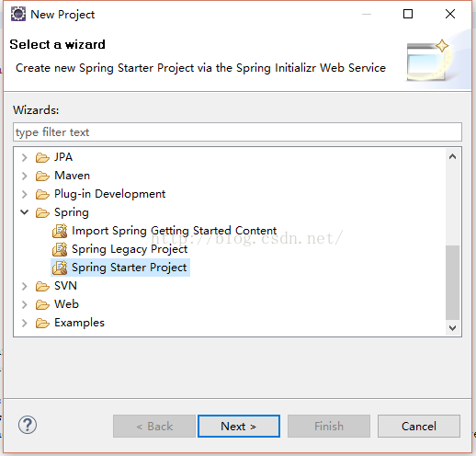
Task: Collapse the Spring category
Action: 25,212
